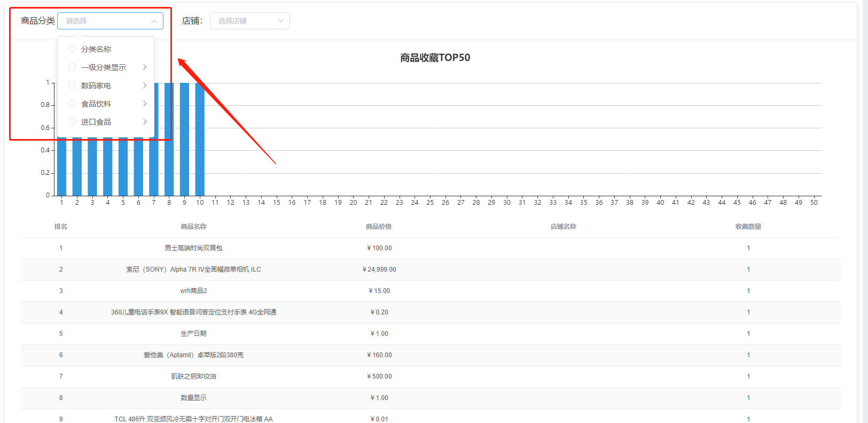868x423 pixels.
Task: Choose 进口食品 menu entry text
Action: [96, 122]
